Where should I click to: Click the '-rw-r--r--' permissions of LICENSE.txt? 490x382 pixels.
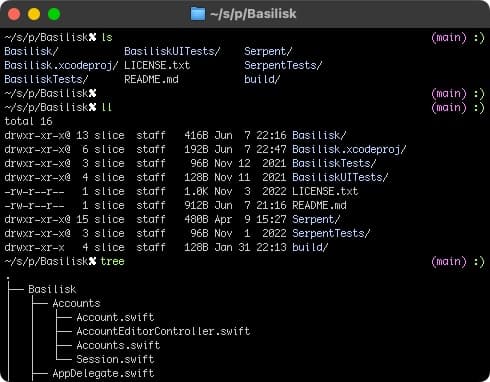pyautogui.click(x=35, y=191)
